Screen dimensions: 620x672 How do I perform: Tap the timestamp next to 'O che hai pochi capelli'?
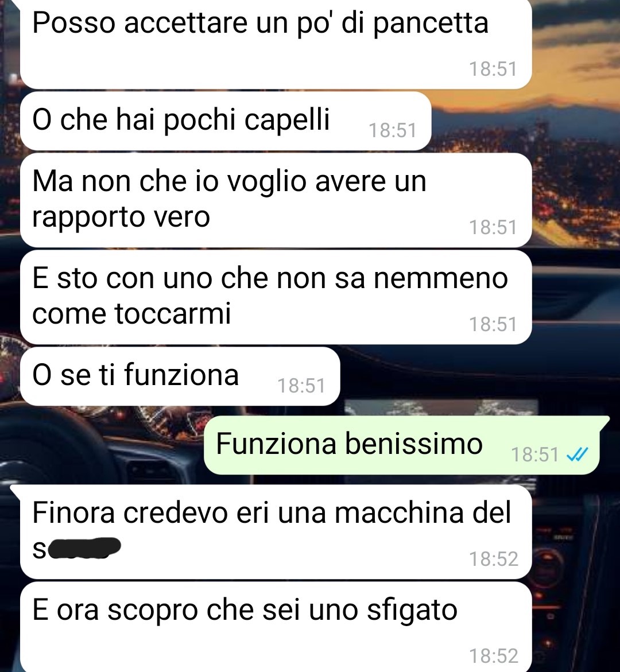pos(392,130)
